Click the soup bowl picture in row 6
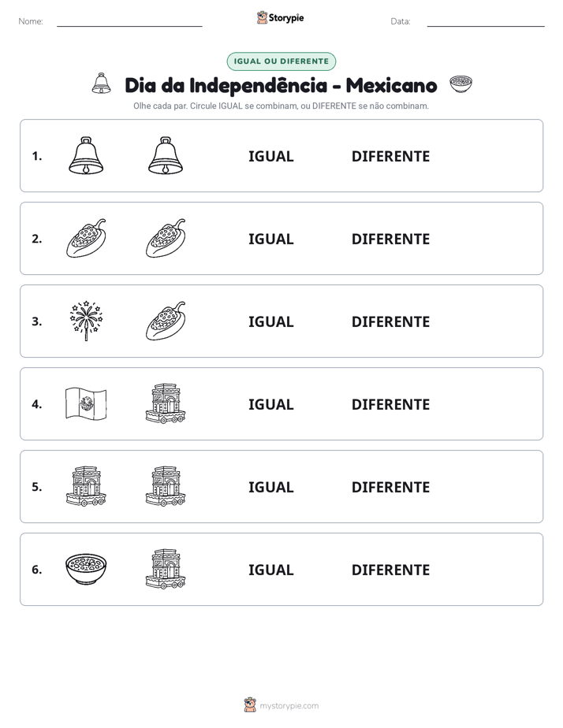The height and width of the screenshot is (728, 563). [86, 569]
